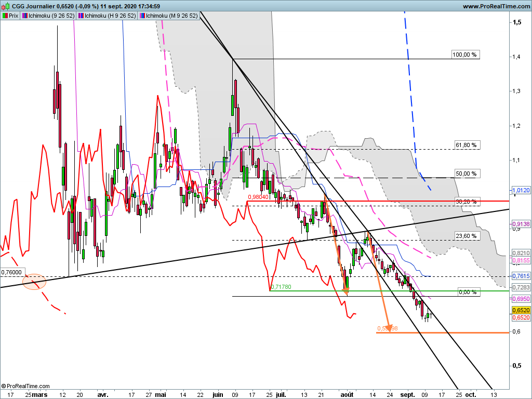The height and width of the screenshot is (399, 532).
Task: Click the Ichimoku (M 9 26 52) color icon
Action: point(142,16)
